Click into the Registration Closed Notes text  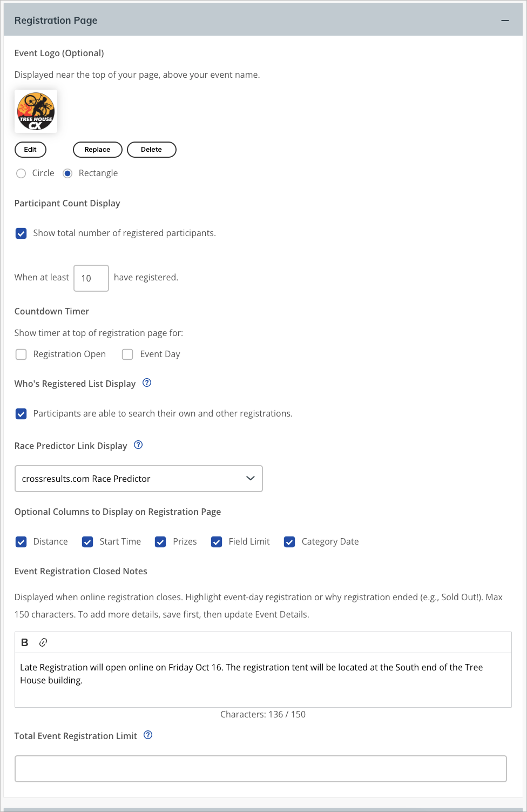[263, 680]
